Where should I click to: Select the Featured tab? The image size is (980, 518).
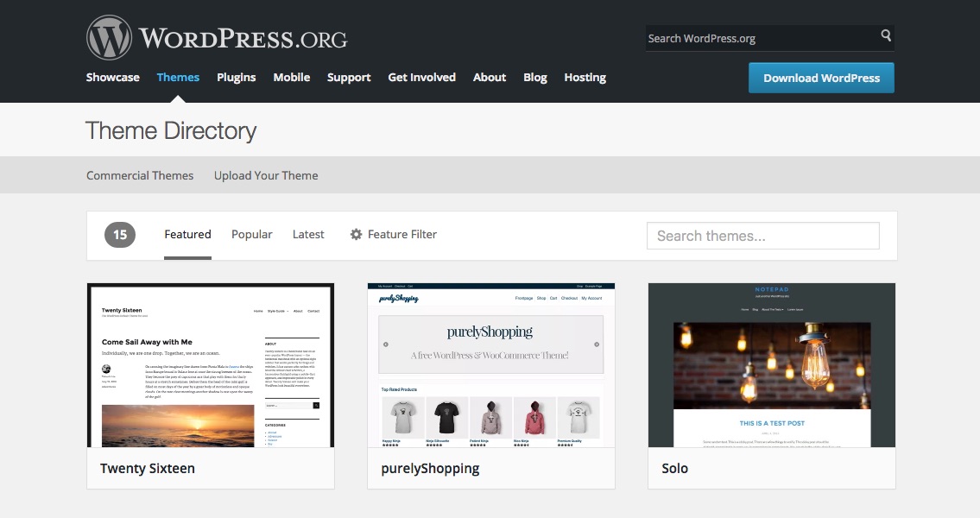pos(187,234)
